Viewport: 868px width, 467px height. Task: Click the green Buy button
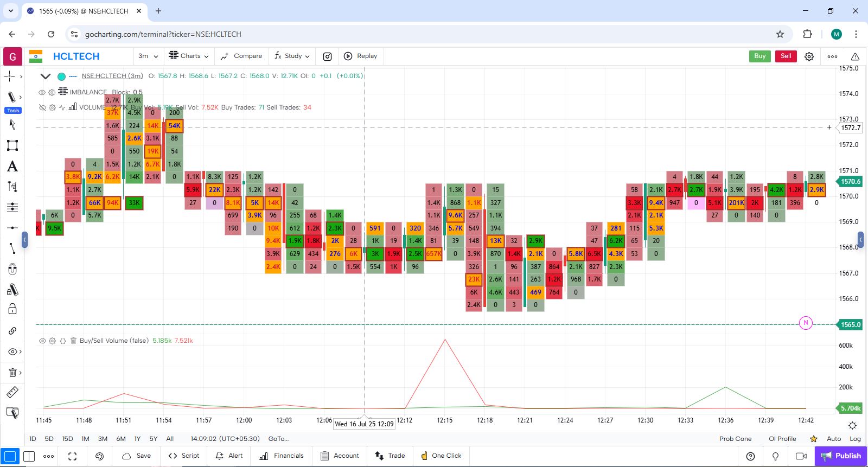click(x=759, y=56)
